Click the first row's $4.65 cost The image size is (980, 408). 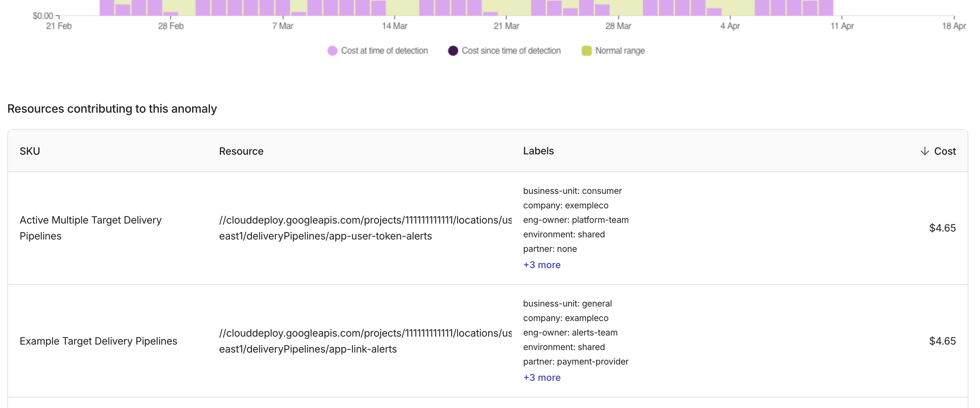pyautogui.click(x=942, y=228)
